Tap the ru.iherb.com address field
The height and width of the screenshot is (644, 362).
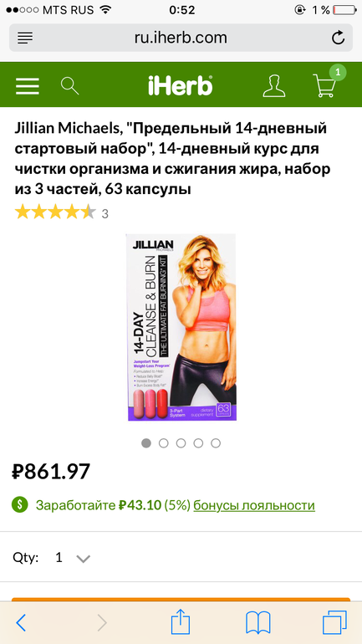[181, 38]
